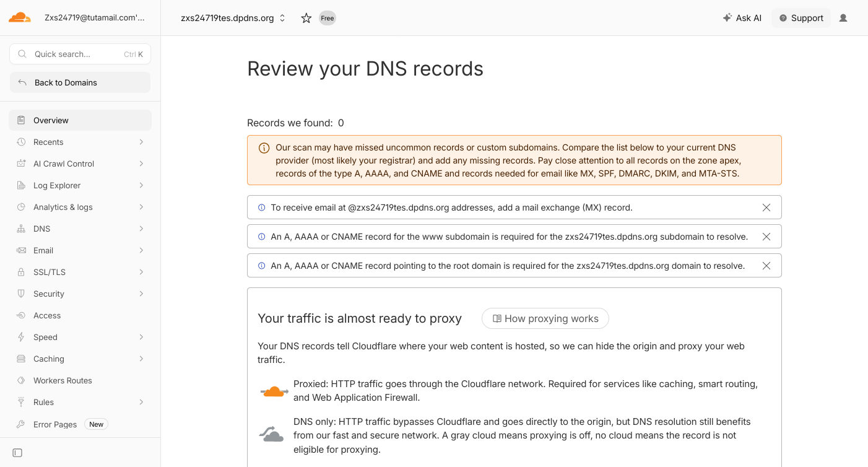868x467 pixels.
Task: Dismiss the MX record notice
Action: (766, 207)
